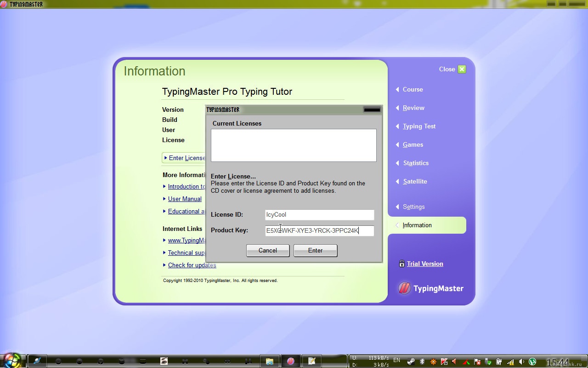Screen dimensions: 588x368
Task: Click the lock icon beside Trial Version
Action: tap(402, 264)
